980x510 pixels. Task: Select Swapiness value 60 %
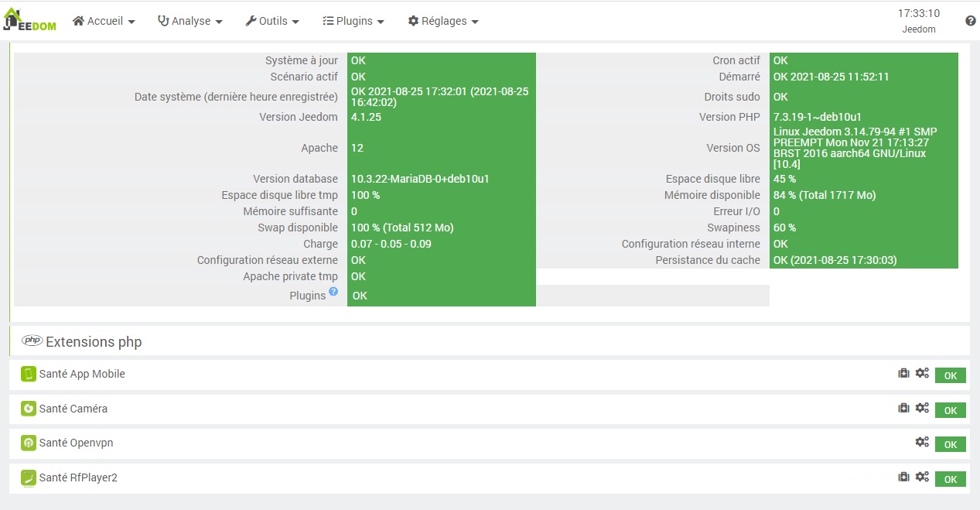[785, 228]
